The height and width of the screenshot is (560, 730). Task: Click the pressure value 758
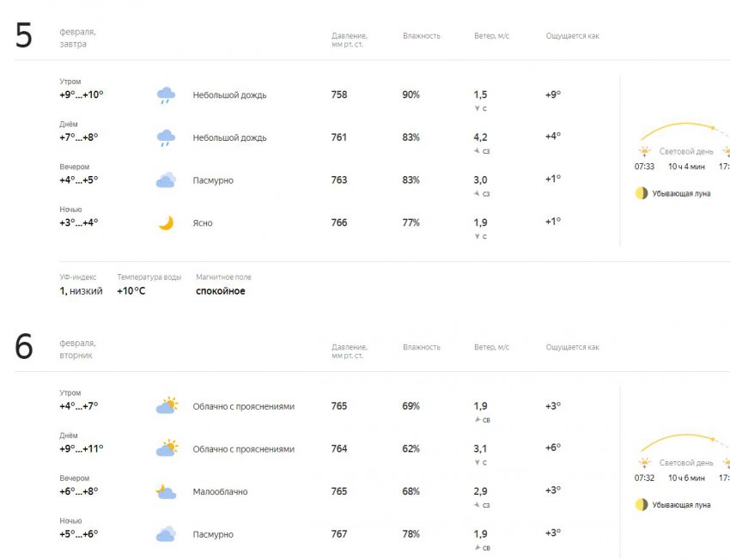(x=339, y=94)
